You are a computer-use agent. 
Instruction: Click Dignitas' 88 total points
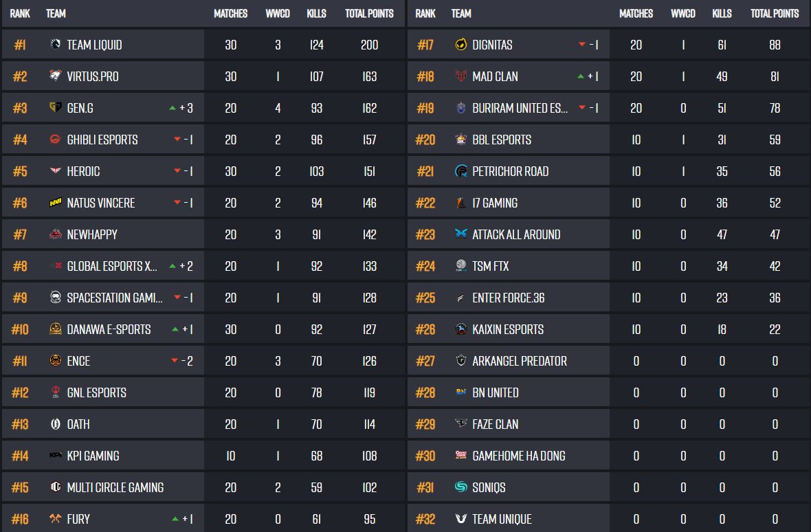coord(775,45)
